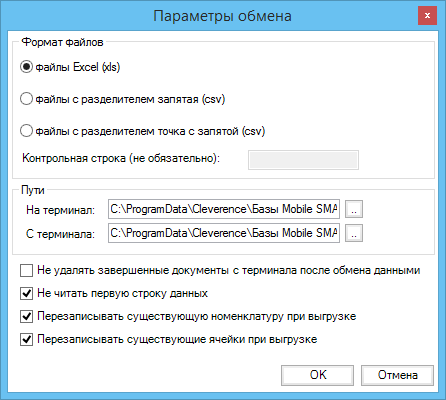Close the Параметры обмена dialog
This screenshot has height=400, width=446.
click(427, 16)
